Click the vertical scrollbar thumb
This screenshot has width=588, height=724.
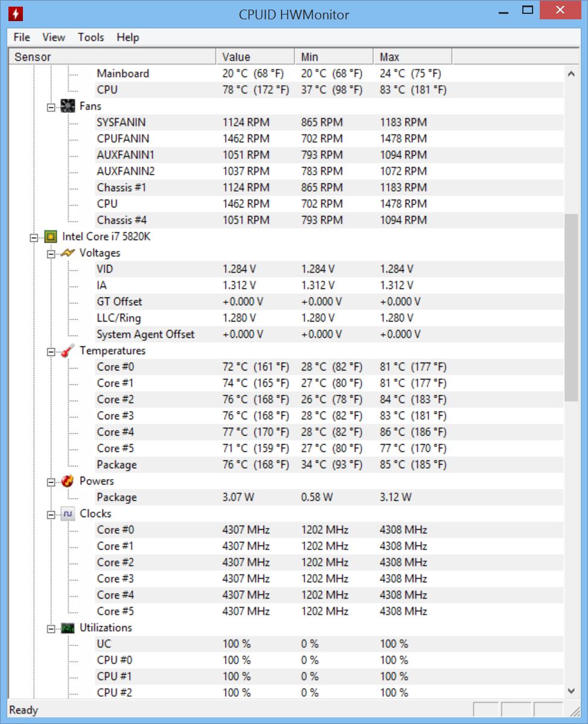pos(571,308)
